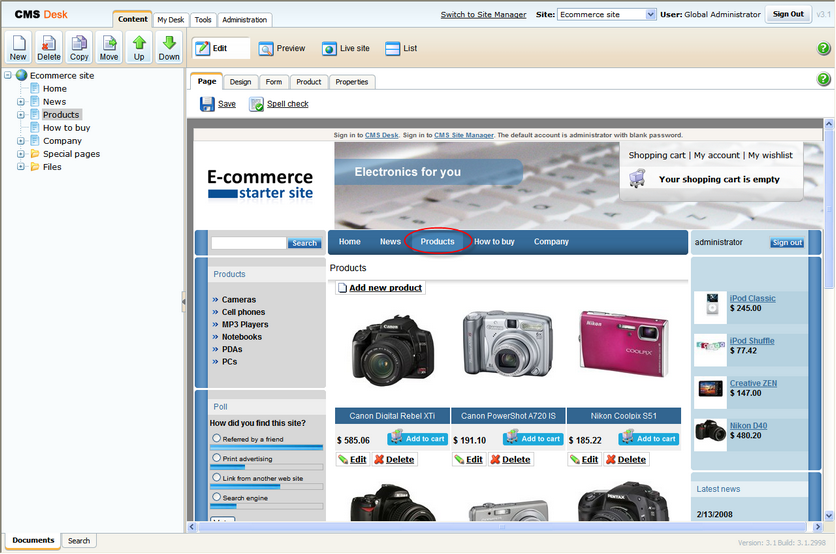The image size is (836, 554).
Task: Collapse the Ecommerce site root node
Action: (x=8, y=75)
